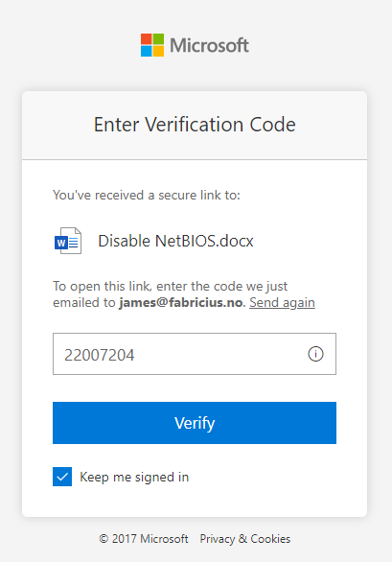Uncheck the Keep me signed in checkbox

coord(62,477)
